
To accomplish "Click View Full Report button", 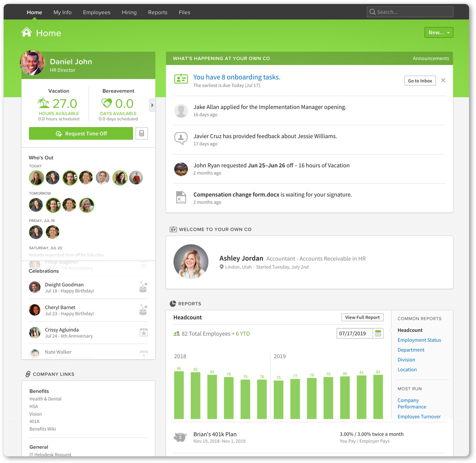I will click(362, 317).
